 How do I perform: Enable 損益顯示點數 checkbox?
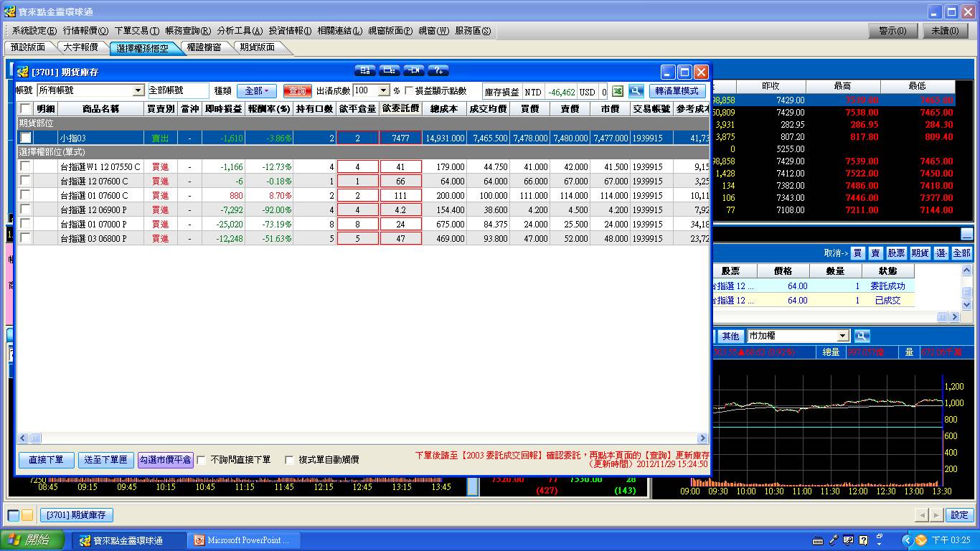click(409, 91)
